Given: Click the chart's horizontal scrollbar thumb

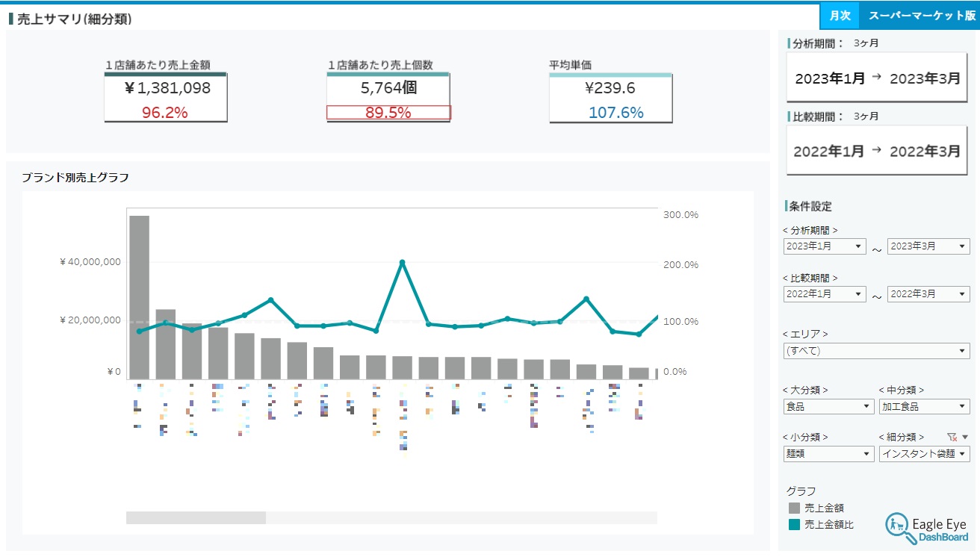Looking at the screenshot, I should click(x=196, y=518).
